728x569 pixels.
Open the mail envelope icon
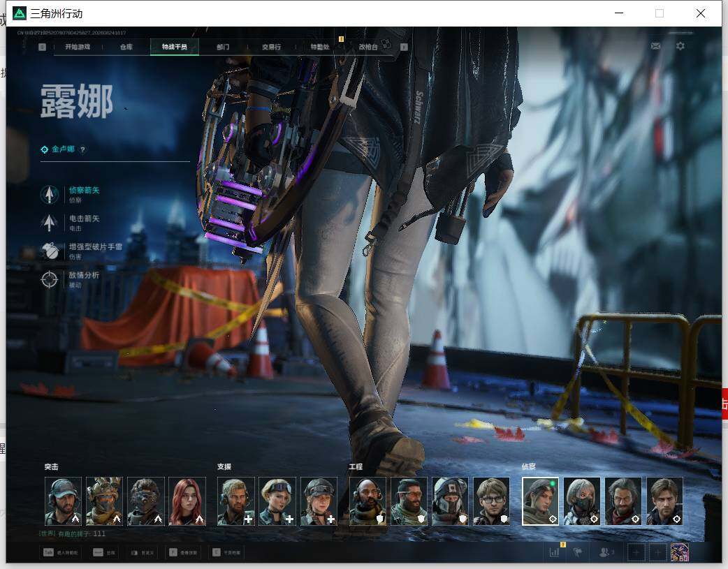point(655,46)
